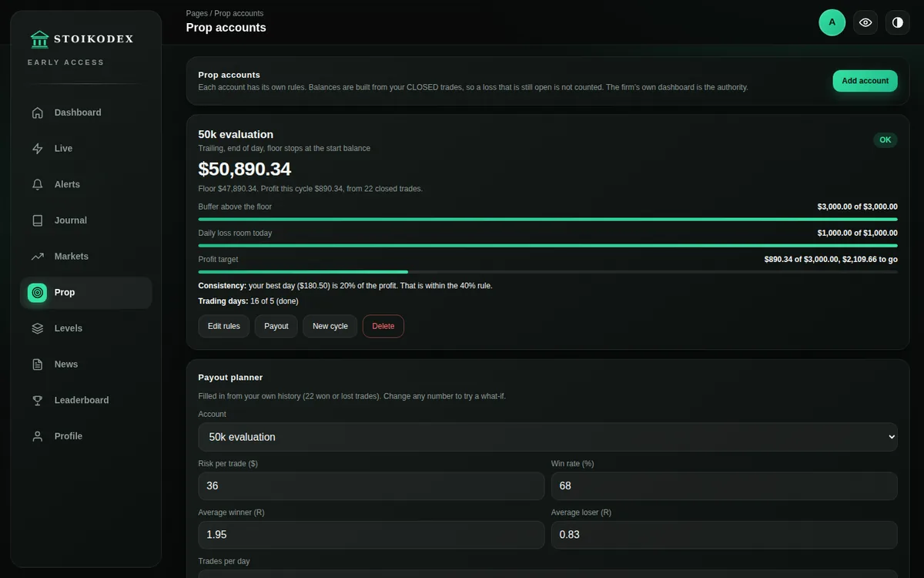Toggle privacy mode with the eye icon

[865, 22]
